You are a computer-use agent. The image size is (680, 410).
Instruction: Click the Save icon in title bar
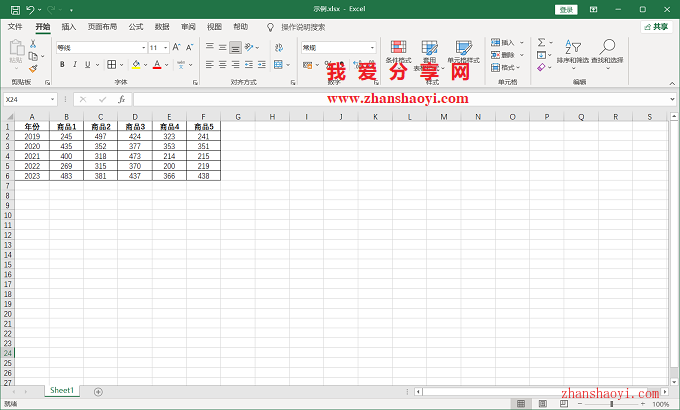[15, 10]
